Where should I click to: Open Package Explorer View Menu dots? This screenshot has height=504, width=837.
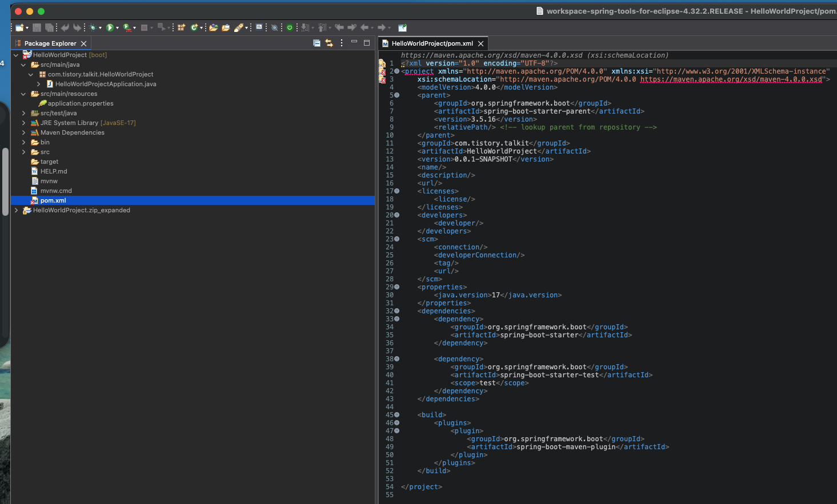pyautogui.click(x=342, y=43)
